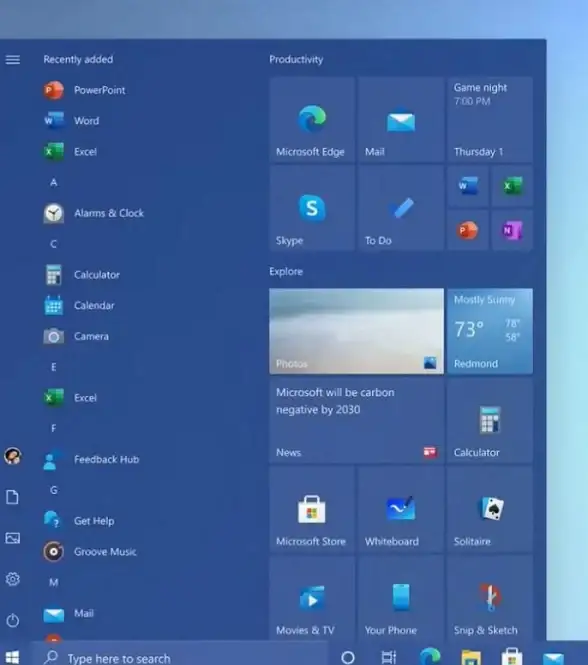Open Mail in the app list
The height and width of the screenshot is (665, 588).
coord(69,613)
